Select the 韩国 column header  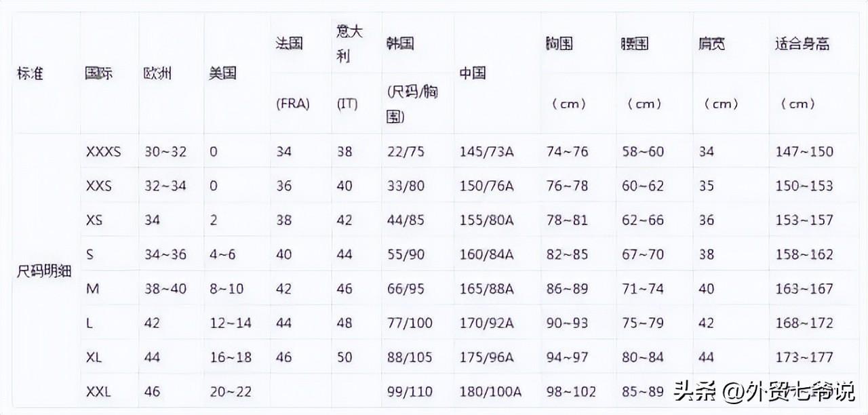399,44
